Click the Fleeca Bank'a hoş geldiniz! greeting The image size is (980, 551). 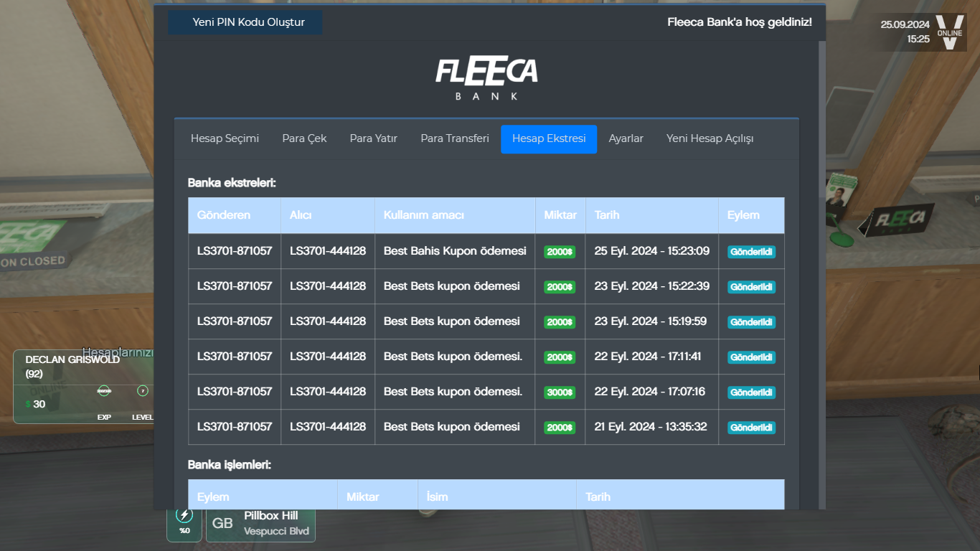[740, 22]
